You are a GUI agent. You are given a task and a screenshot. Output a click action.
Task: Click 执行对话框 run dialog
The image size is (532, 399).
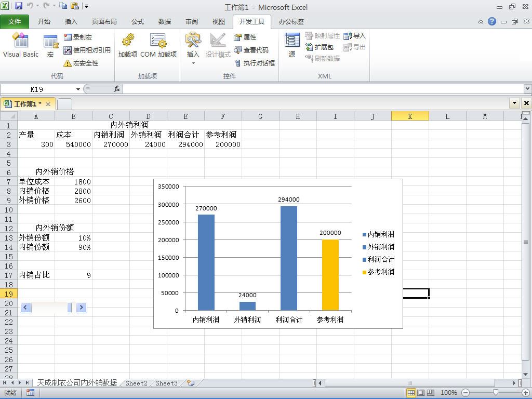(x=255, y=63)
